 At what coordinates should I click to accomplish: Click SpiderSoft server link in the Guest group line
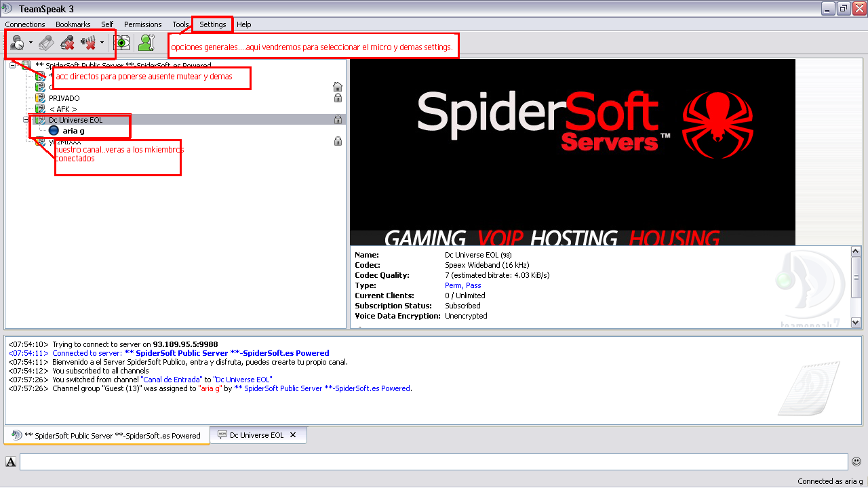point(322,388)
